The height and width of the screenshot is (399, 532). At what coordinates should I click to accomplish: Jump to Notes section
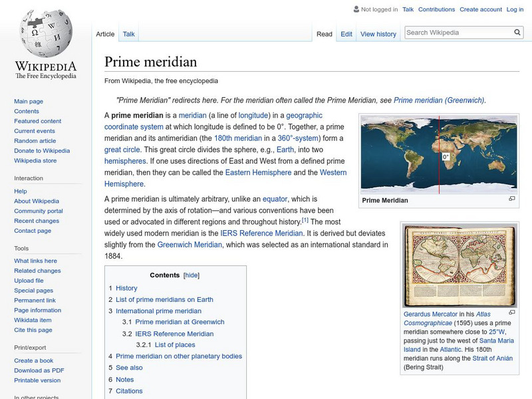click(125, 379)
